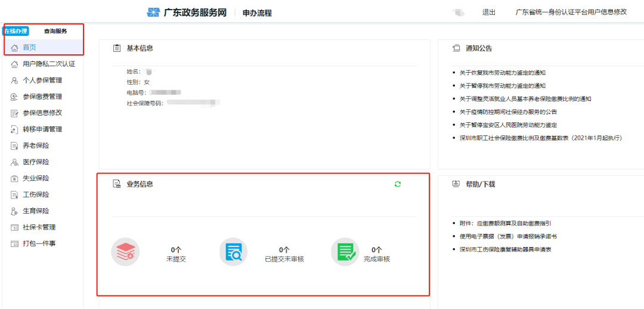644x309 pixels.
Task: Expand the 养老保险 sidebar section
Action: 36,146
